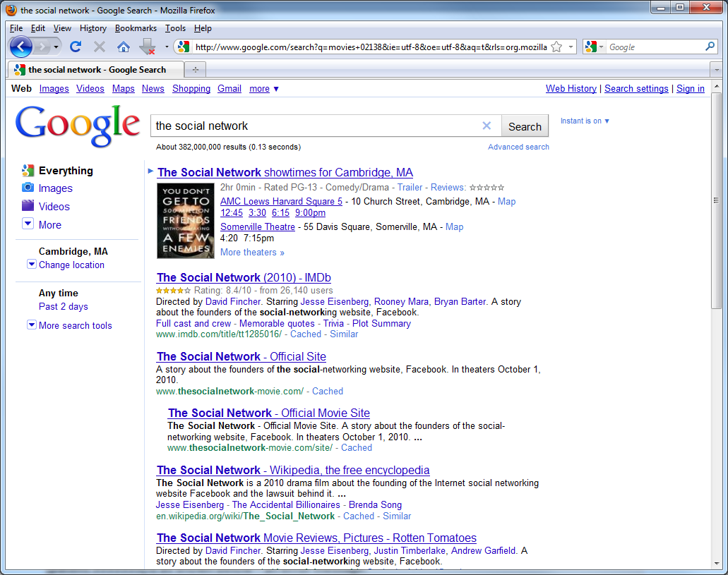The height and width of the screenshot is (575, 728).
Task: Open the View menu
Action: click(62, 28)
